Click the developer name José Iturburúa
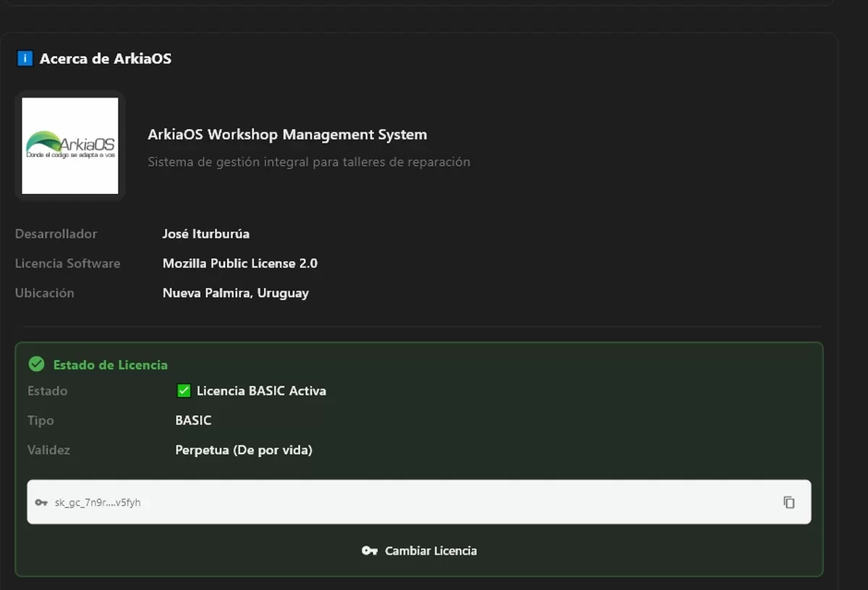The width and height of the screenshot is (868, 590). (206, 234)
